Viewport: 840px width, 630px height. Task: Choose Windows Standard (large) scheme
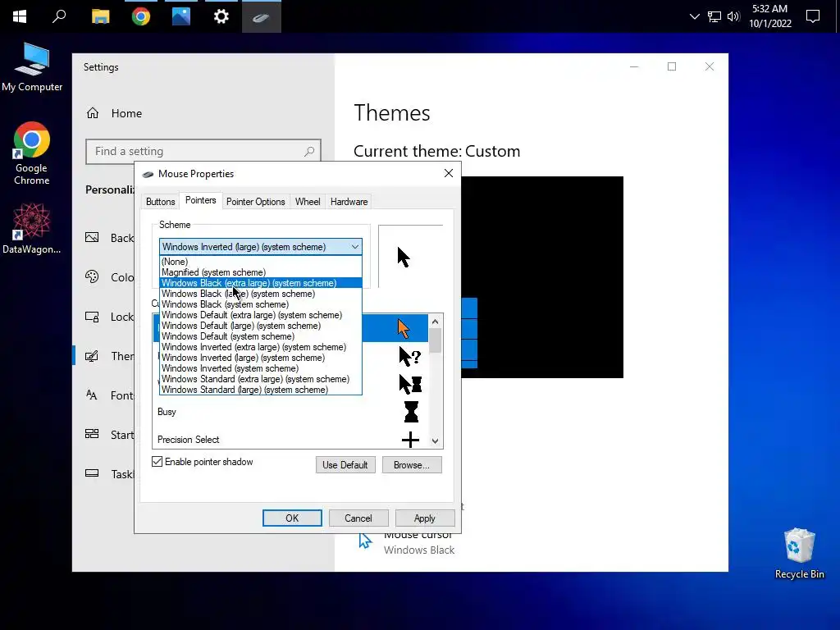(x=260, y=390)
